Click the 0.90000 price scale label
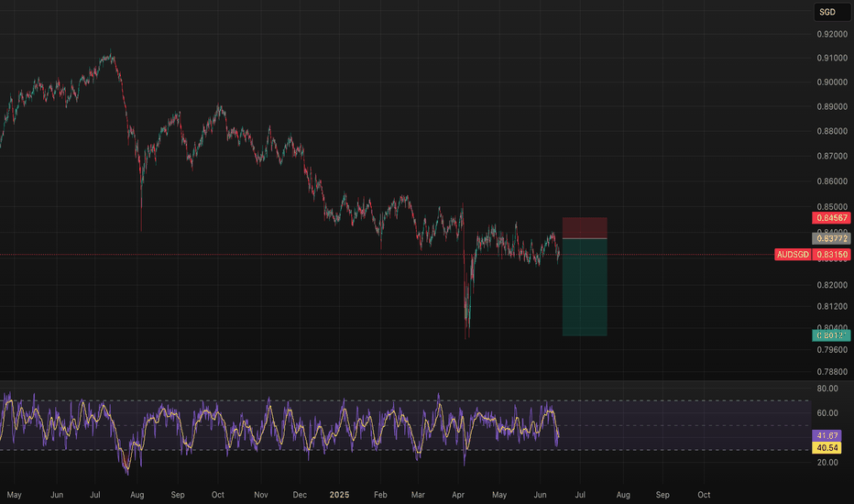 coord(832,82)
